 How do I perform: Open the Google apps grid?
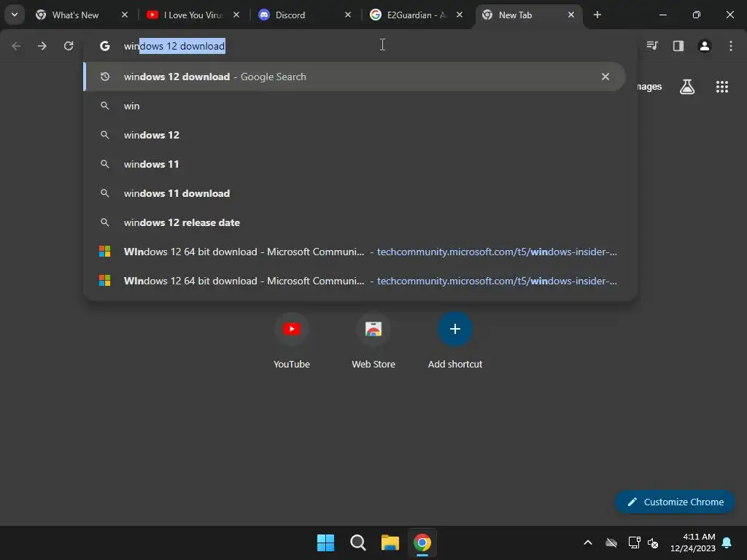coord(722,87)
